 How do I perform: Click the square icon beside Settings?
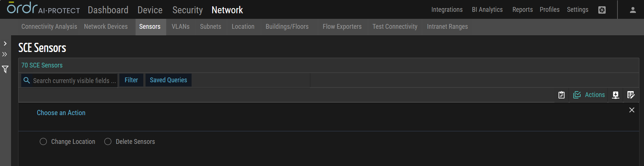coord(602,10)
